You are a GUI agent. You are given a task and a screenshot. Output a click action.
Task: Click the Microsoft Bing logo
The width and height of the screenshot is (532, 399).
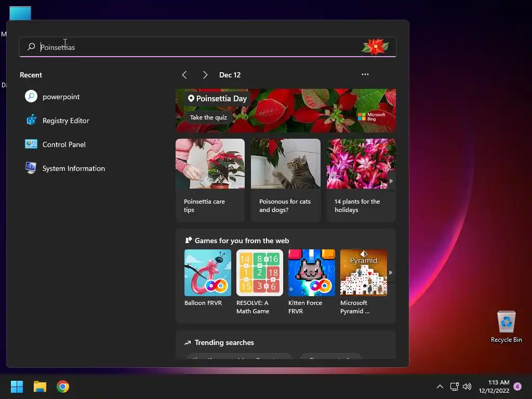pyautogui.click(x=371, y=117)
